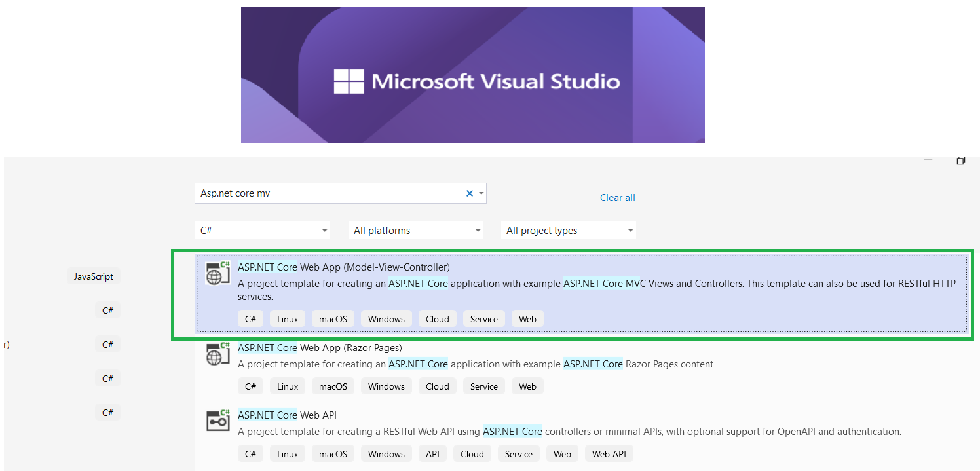The image size is (980, 471).
Task: Open the All project types dropdown
Action: pyautogui.click(x=568, y=231)
